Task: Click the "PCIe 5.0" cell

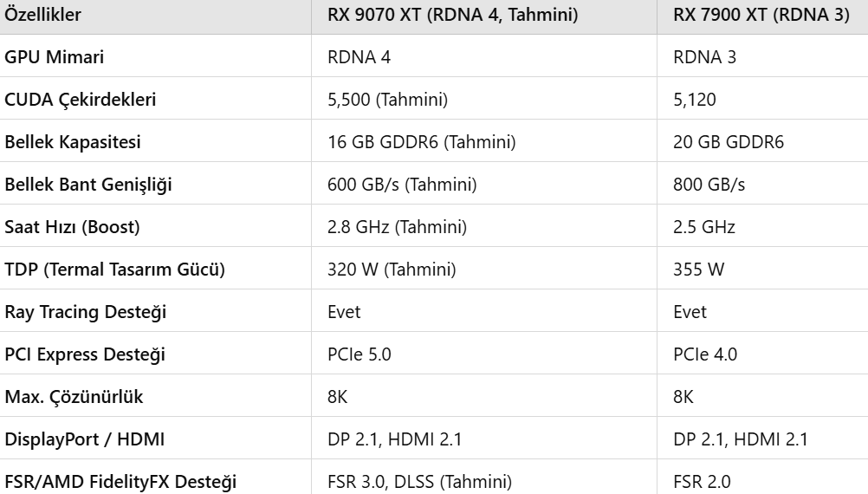Action: pyautogui.click(x=360, y=354)
